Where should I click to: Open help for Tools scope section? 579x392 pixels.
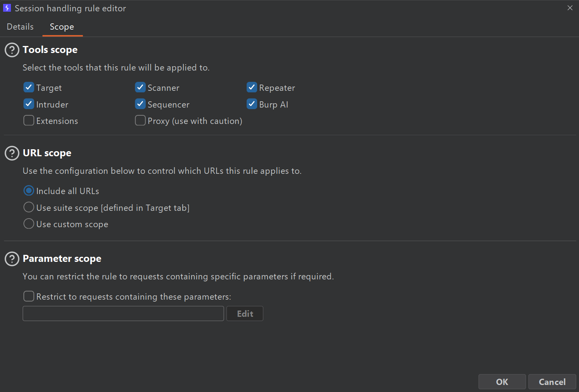tap(12, 50)
